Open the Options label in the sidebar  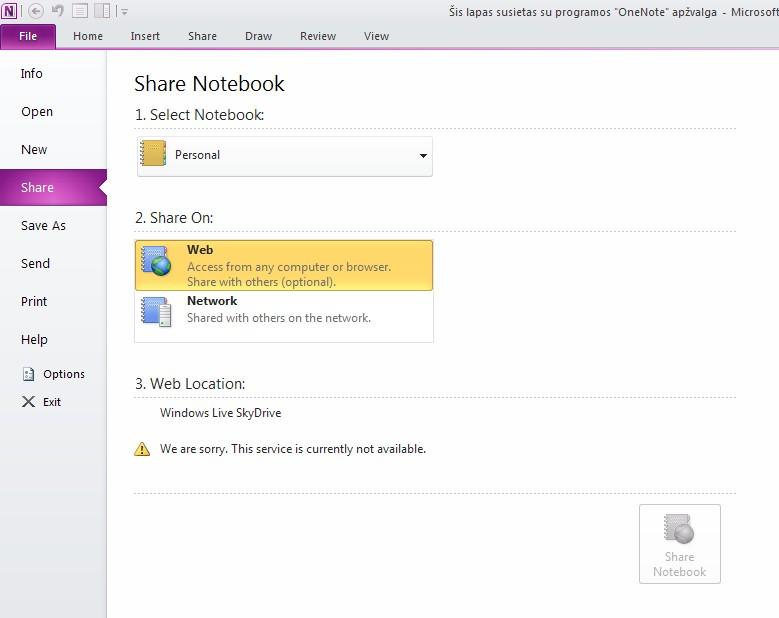tap(64, 374)
